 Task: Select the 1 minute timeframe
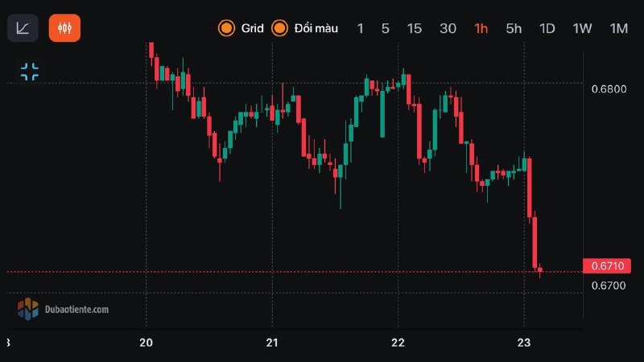[360, 29]
